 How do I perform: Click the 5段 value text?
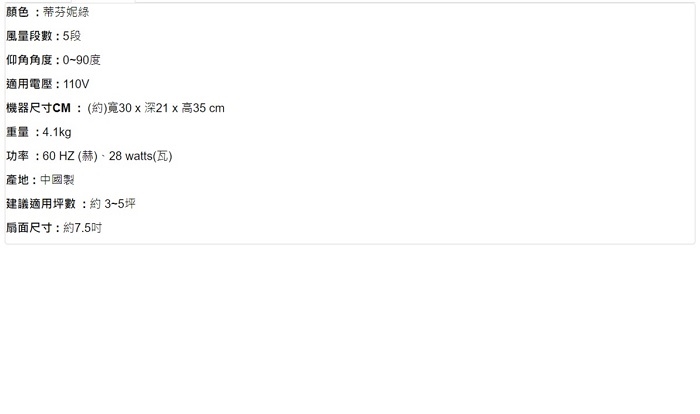(x=73, y=36)
